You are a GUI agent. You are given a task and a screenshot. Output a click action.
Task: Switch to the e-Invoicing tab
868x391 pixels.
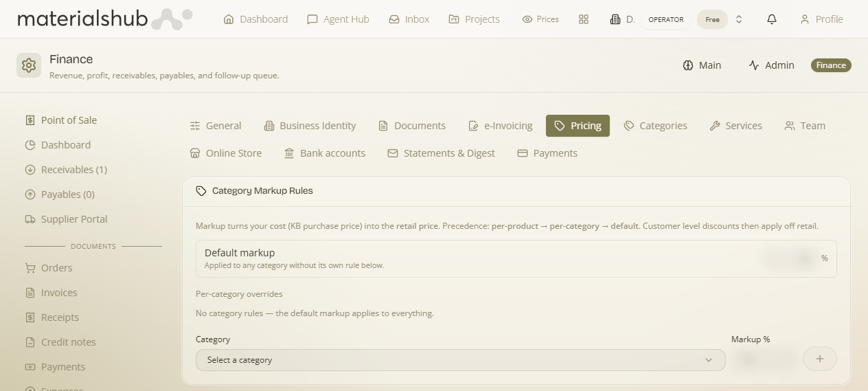click(x=500, y=126)
